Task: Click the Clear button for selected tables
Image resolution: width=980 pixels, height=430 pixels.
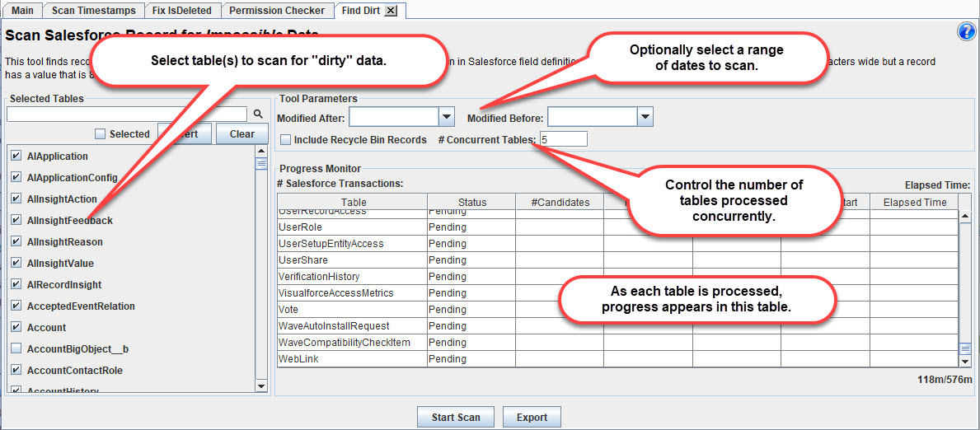Action: [241, 133]
